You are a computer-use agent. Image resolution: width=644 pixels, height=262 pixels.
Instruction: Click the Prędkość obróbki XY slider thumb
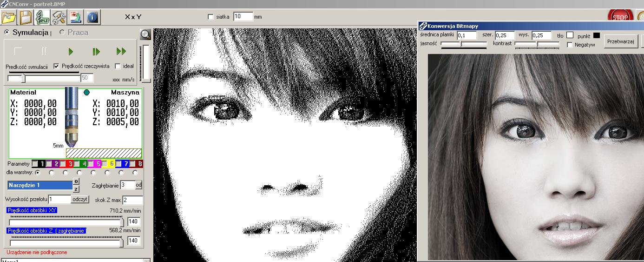pos(122,222)
